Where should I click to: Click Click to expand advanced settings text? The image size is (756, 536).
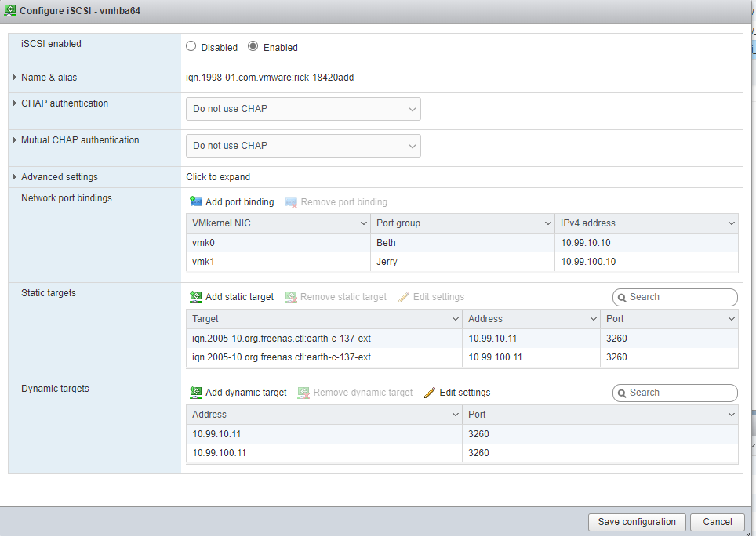[218, 177]
